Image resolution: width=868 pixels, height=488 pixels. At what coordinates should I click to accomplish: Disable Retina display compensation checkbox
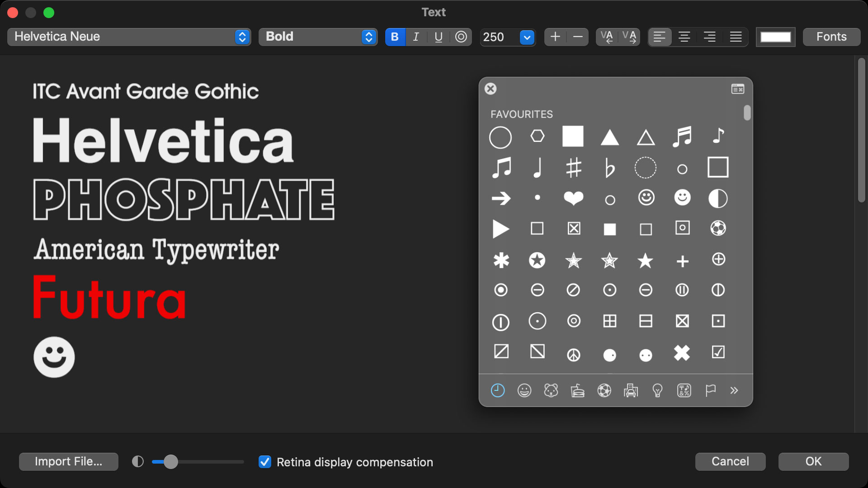point(265,462)
